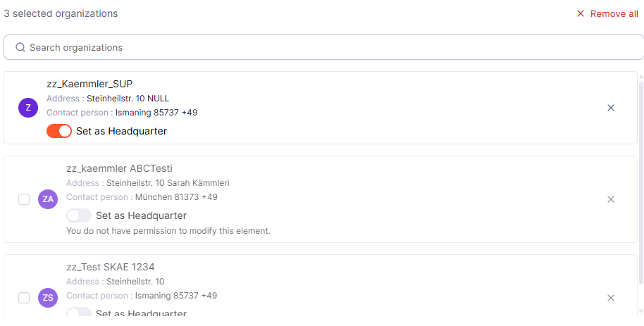Image resolution: width=644 pixels, height=326 pixels.
Task: Click the 3 selected organizations heading
Action: pos(61,13)
